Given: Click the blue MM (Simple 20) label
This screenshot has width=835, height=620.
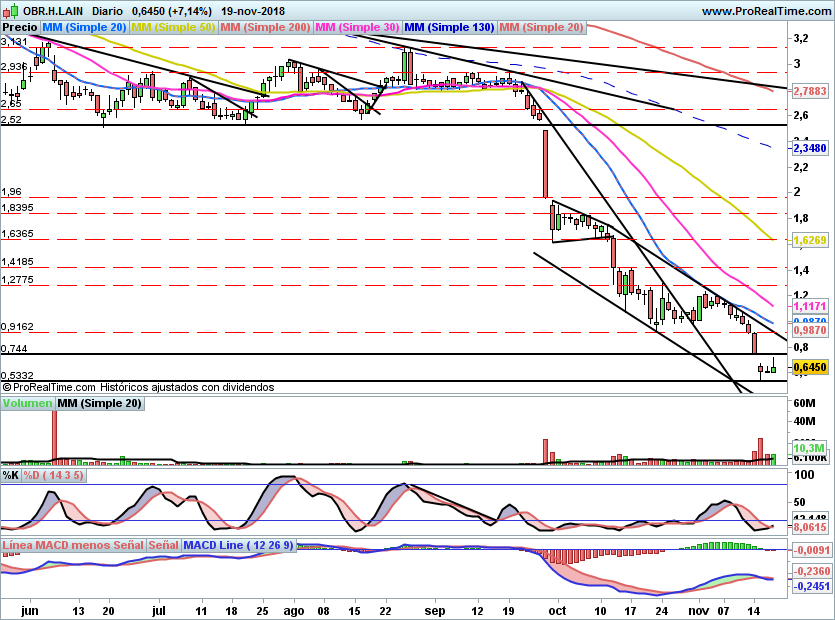Looking at the screenshot, I should tap(85, 27).
